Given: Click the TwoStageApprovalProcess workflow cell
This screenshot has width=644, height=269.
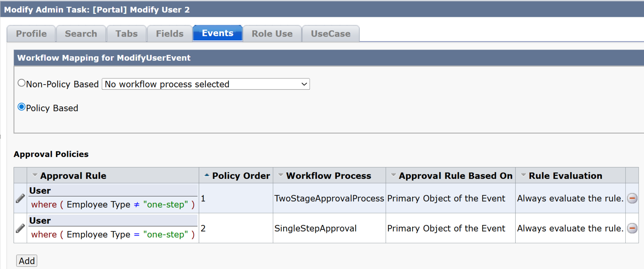Looking at the screenshot, I should pyautogui.click(x=329, y=198).
